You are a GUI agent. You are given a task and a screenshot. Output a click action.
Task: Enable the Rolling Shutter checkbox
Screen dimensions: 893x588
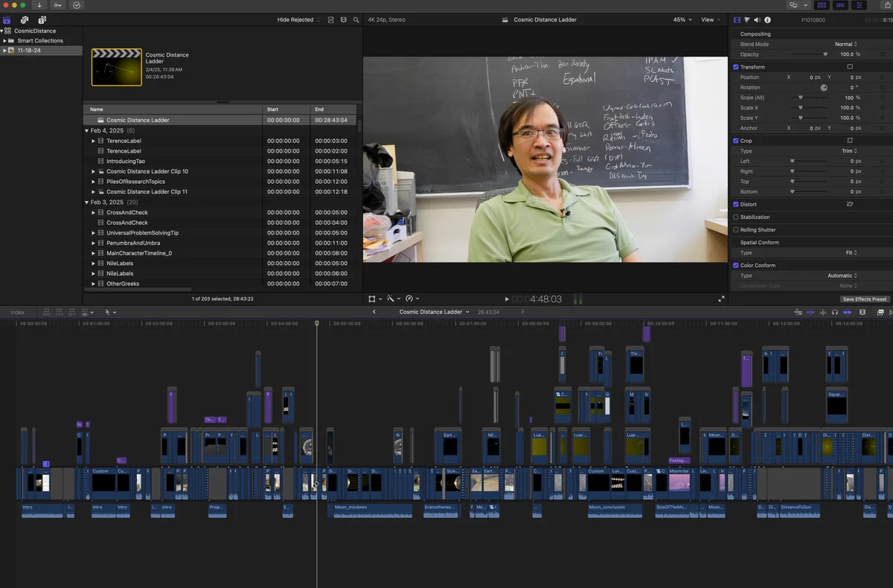click(x=736, y=230)
